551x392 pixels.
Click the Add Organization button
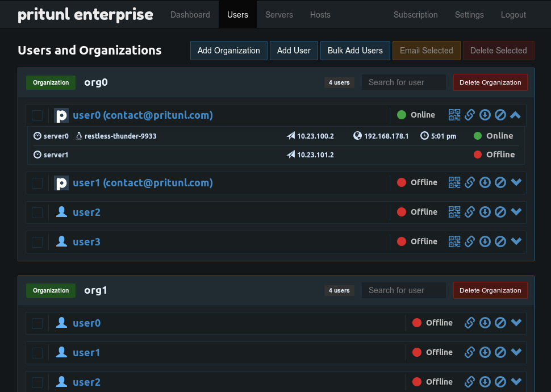click(229, 51)
